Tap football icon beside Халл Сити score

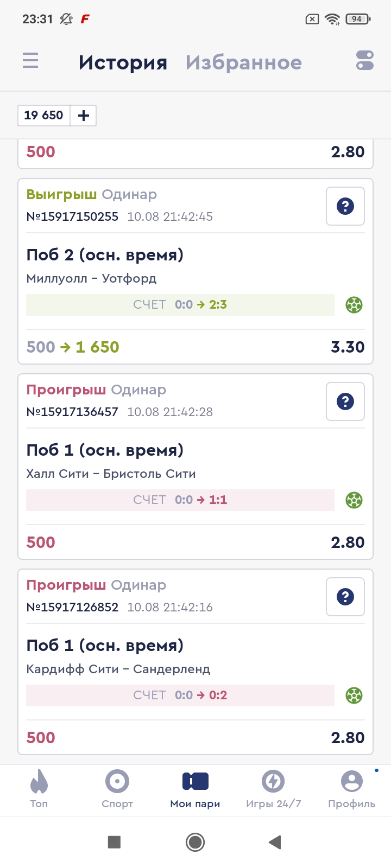tap(354, 500)
